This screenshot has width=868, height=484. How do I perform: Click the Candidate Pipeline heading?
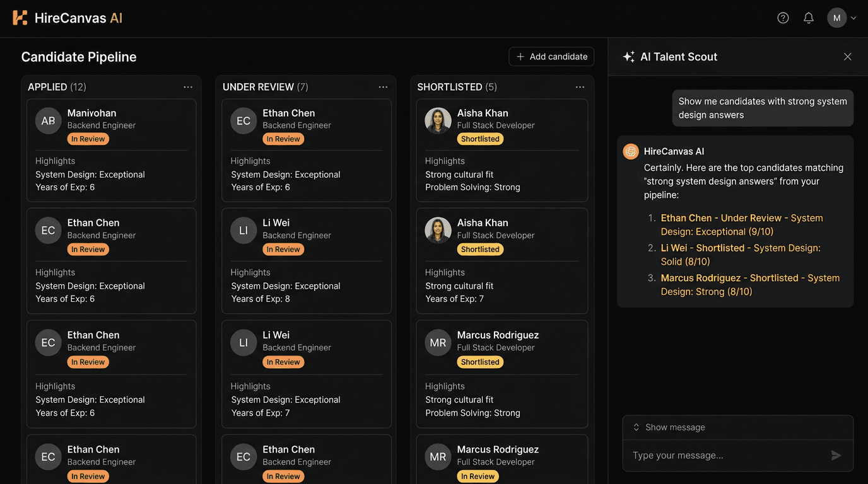(x=79, y=57)
